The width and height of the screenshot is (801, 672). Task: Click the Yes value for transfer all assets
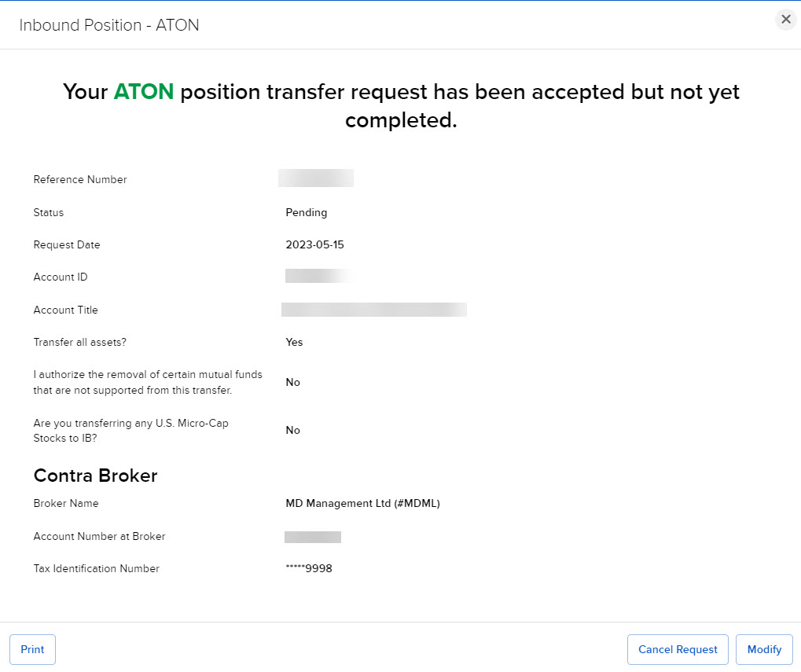click(294, 342)
